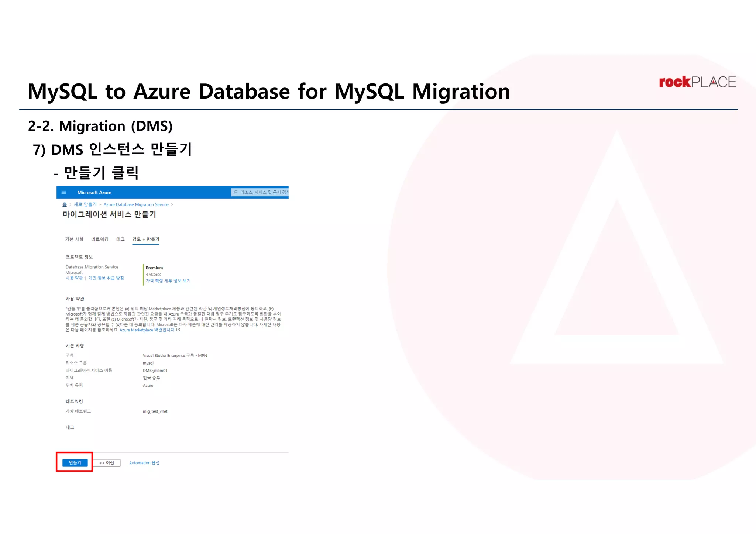Click location type value Azure

148,386
